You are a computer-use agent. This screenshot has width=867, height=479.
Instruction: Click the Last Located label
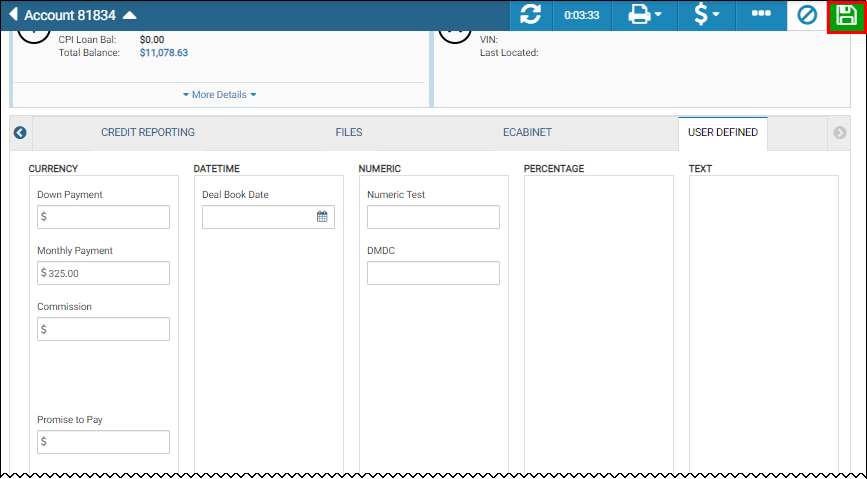(509, 53)
